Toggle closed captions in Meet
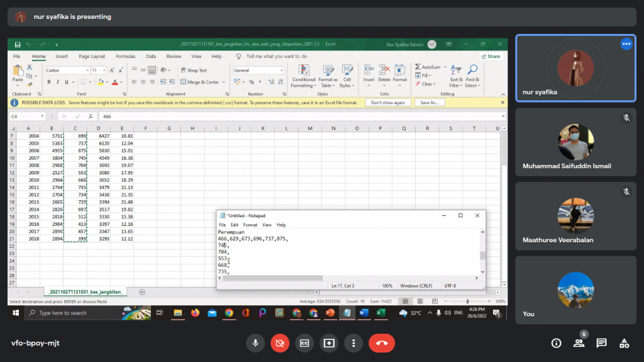644x362 pixels. coord(304,343)
